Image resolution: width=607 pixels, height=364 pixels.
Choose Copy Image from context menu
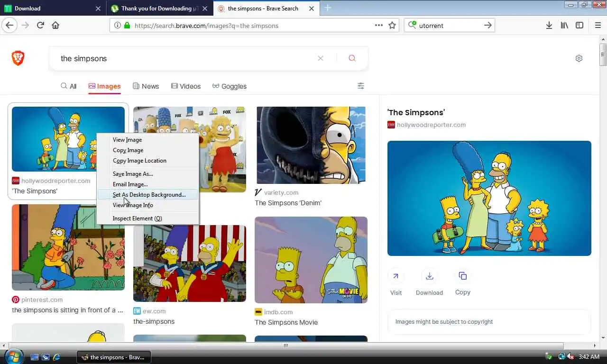pyautogui.click(x=147, y=150)
